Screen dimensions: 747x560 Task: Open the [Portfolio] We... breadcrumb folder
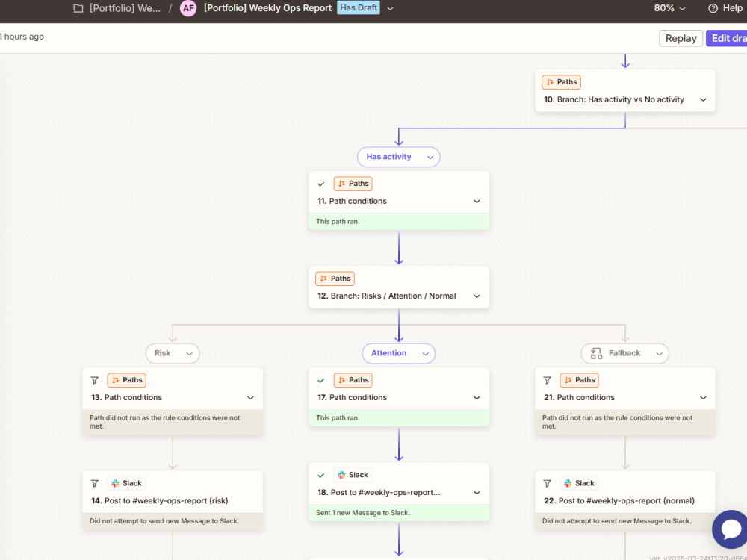(x=125, y=8)
